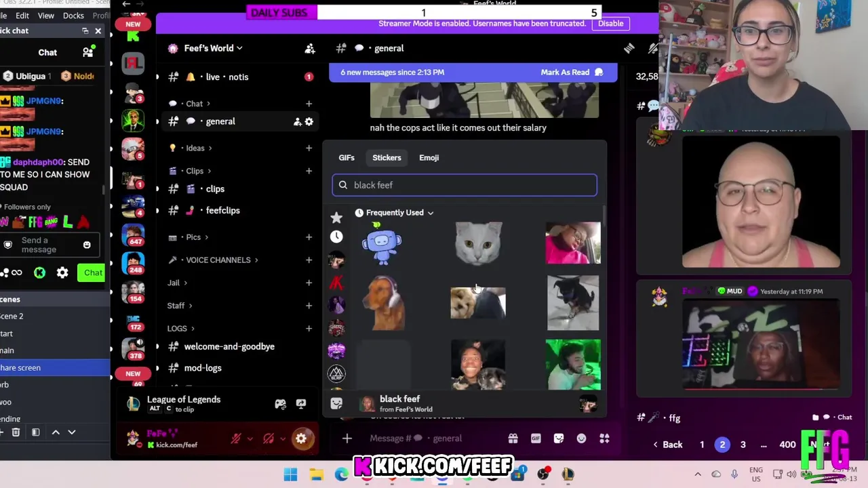Open Discord user settings gear

tap(301, 439)
